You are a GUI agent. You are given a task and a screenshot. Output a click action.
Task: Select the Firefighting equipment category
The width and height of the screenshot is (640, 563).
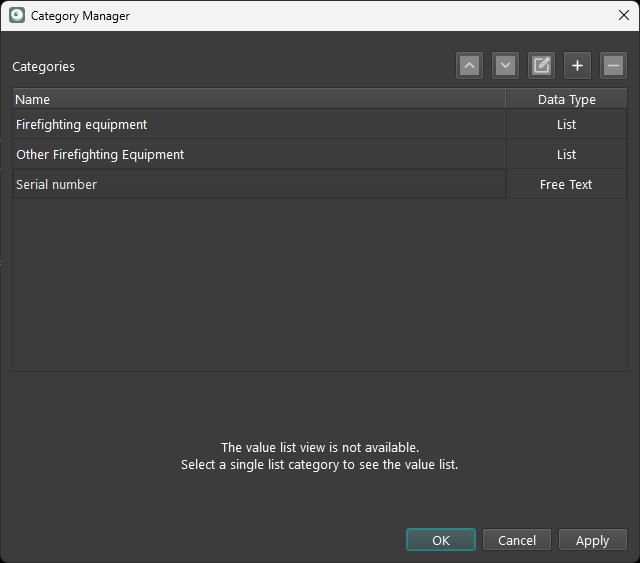coord(82,125)
